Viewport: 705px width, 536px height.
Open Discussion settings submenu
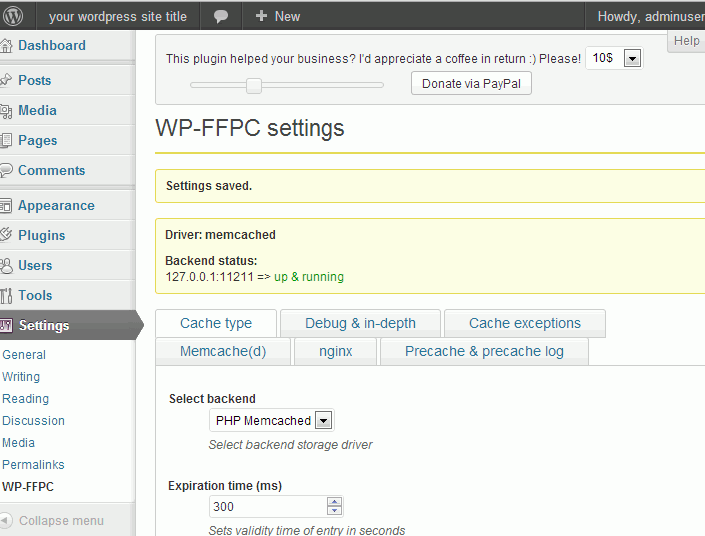[33, 421]
